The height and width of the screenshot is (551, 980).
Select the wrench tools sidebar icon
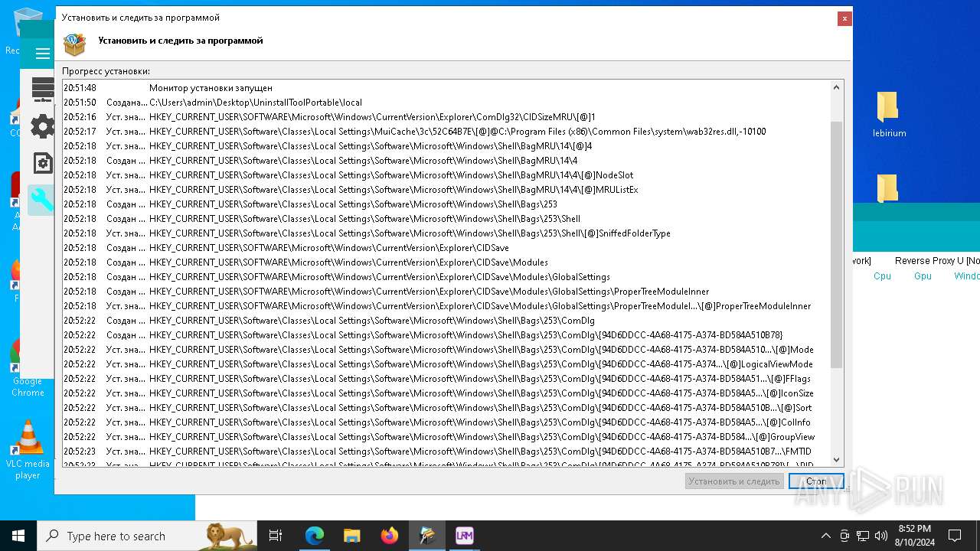pyautogui.click(x=41, y=200)
